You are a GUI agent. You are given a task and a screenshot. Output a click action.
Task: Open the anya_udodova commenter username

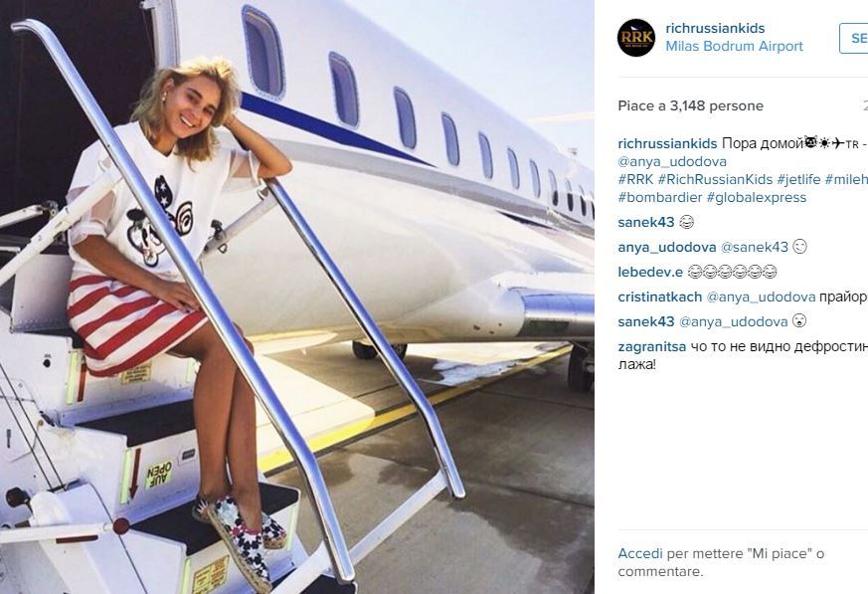pos(667,247)
